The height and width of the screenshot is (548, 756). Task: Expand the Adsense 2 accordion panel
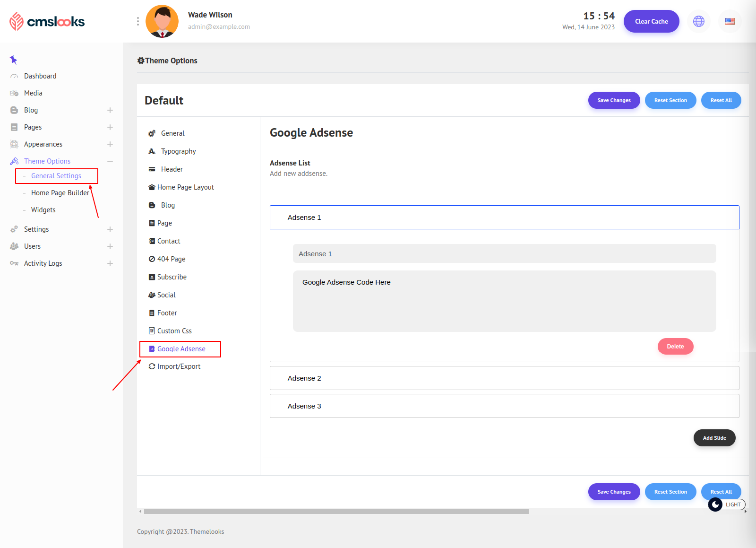[504, 378]
